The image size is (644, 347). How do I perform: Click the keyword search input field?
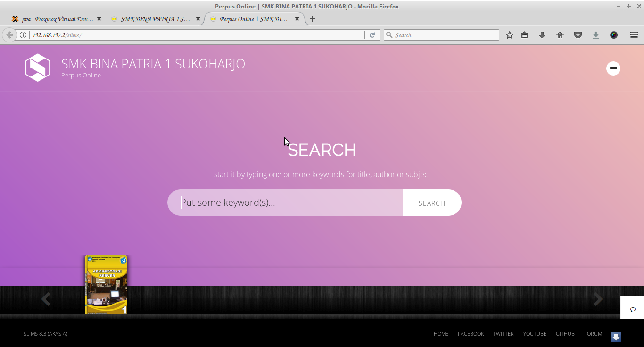(285, 203)
